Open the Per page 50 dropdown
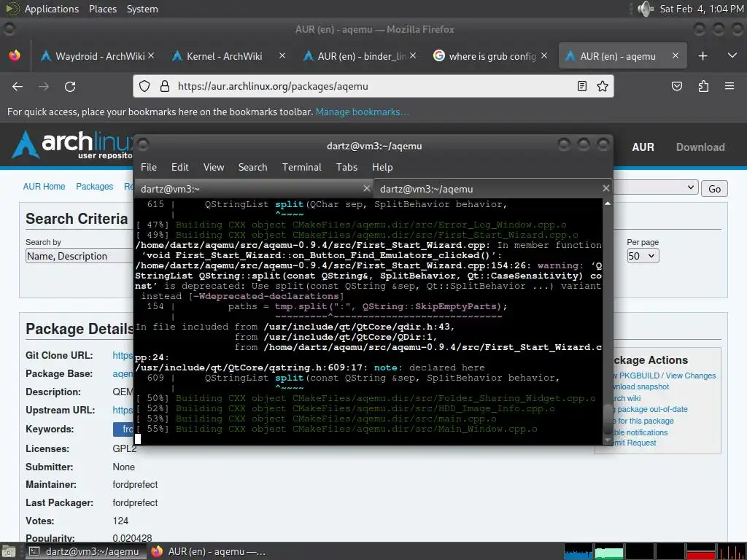Image resolution: width=747 pixels, height=560 pixels. pos(643,256)
